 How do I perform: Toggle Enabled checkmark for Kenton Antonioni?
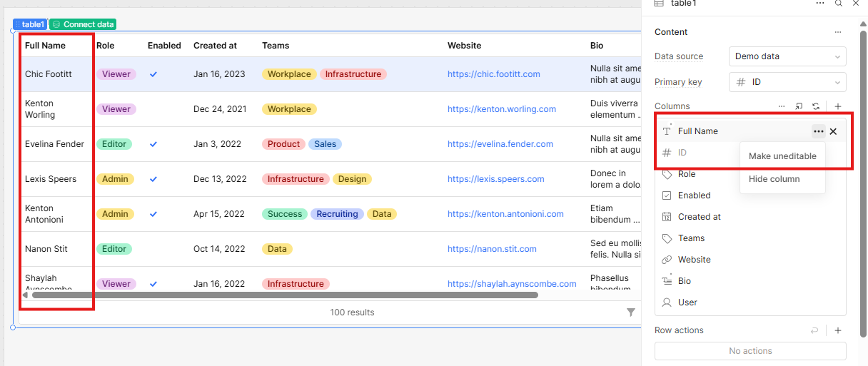153,214
